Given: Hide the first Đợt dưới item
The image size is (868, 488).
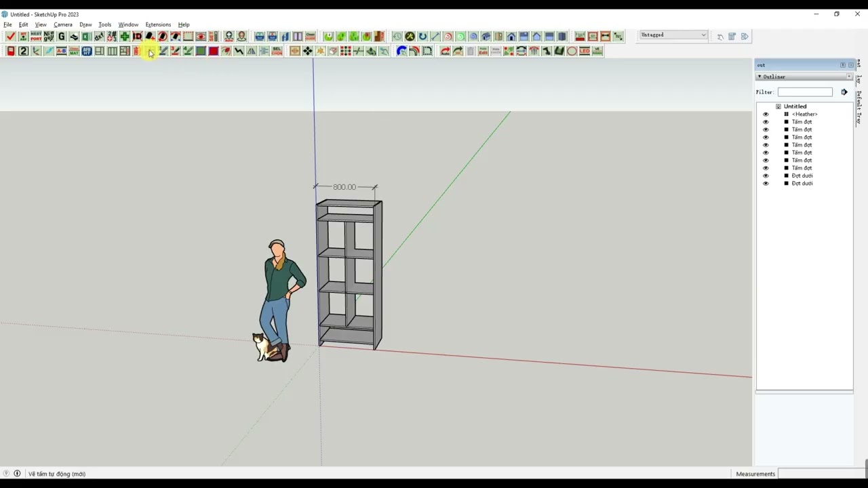Looking at the screenshot, I should point(766,176).
